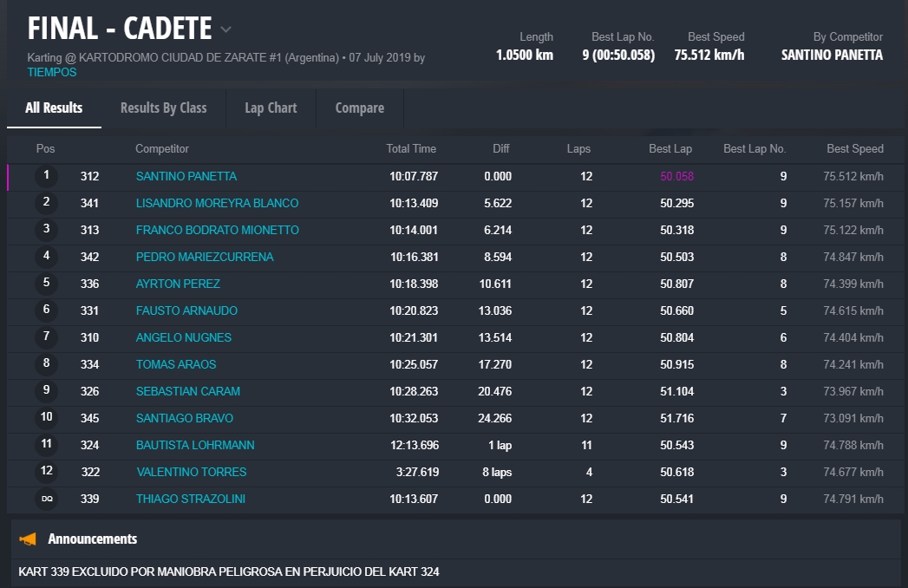Open the Lap Chart tab
This screenshot has width=908, height=588.
271,108
